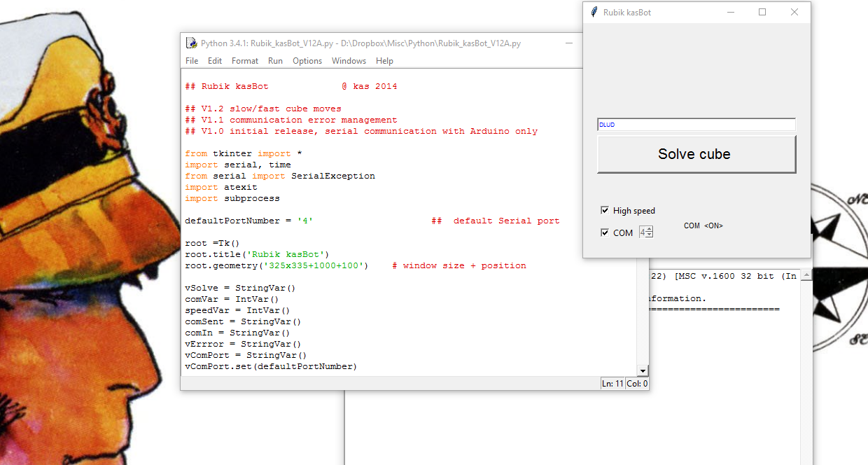
Task: Click the cube moves input field showing DLUD
Action: pos(696,125)
